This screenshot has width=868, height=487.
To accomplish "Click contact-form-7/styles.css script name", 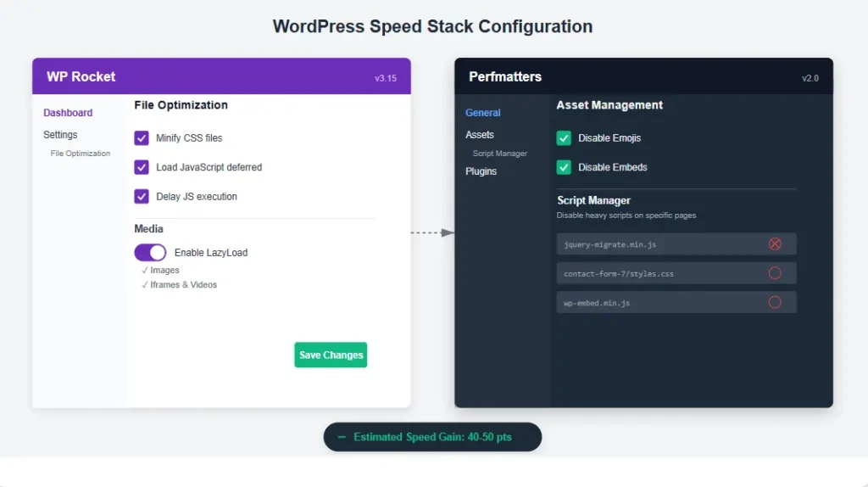I will (x=618, y=274).
